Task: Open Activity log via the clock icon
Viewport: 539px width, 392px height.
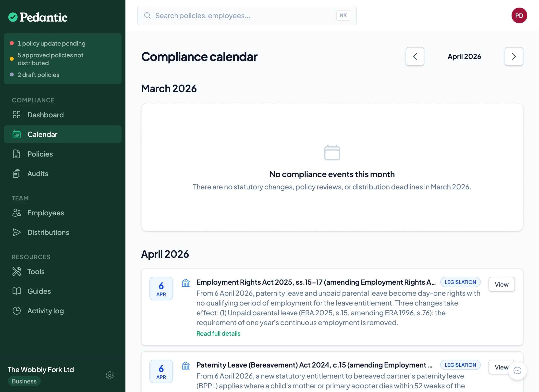Action: coord(16,311)
